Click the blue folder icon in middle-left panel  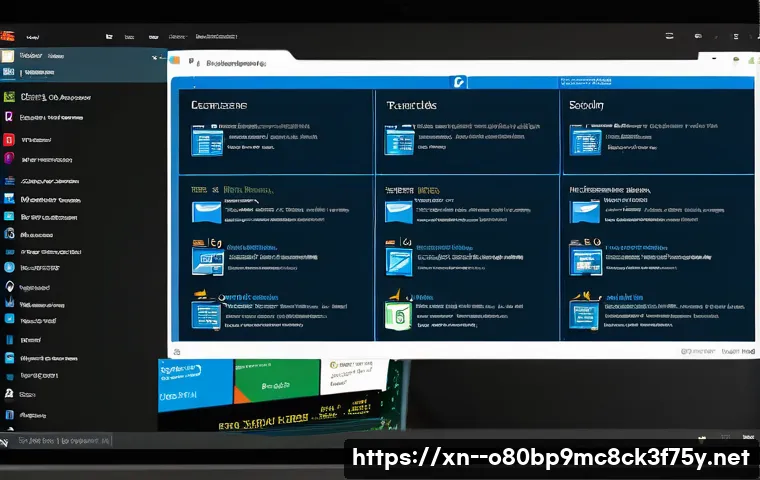[204, 212]
